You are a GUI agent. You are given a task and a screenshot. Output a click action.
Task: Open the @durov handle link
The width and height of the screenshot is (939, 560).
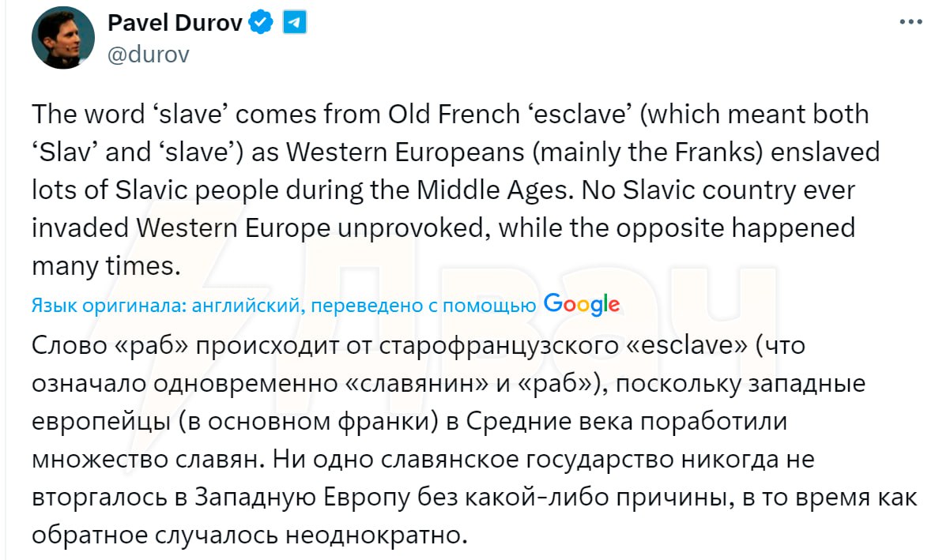pyautogui.click(x=149, y=54)
